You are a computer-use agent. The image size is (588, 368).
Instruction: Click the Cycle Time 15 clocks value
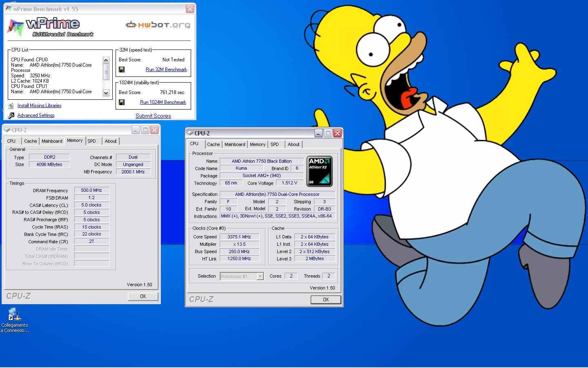pyautogui.click(x=91, y=227)
